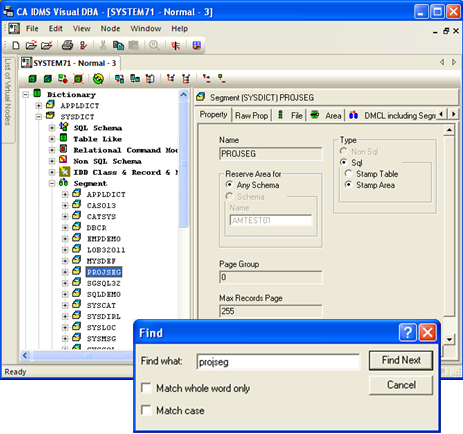
Task: Click Cancel in the Find dialog
Action: point(401,385)
